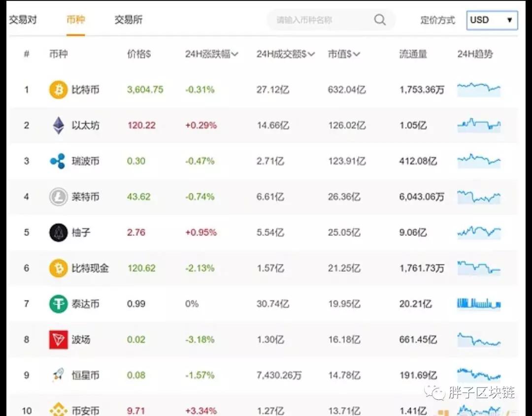Click the 1,753.36万 circulation value
The height and width of the screenshot is (416, 532).
[422, 90]
